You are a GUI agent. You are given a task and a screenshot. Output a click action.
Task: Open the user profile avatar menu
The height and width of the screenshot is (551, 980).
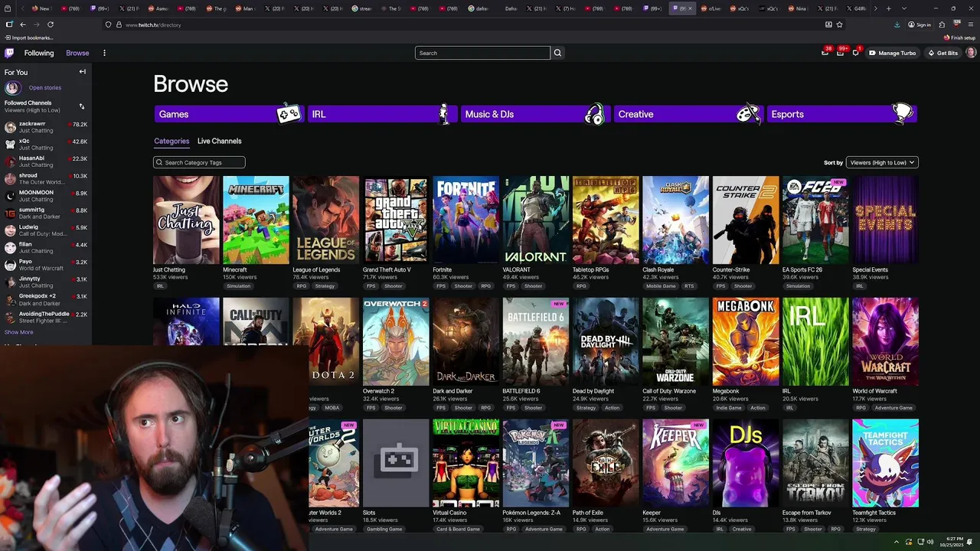[x=971, y=53]
